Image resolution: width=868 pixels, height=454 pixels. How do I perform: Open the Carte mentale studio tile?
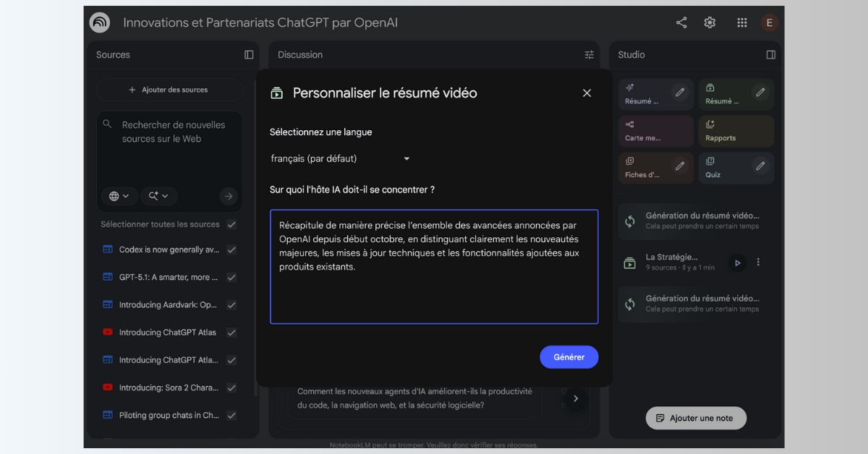[655, 131]
